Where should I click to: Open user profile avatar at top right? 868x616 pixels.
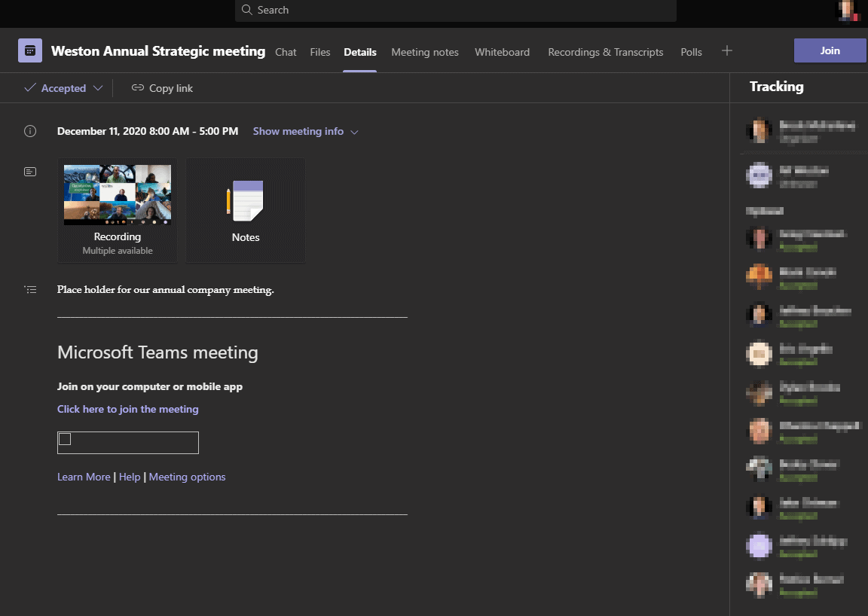pyautogui.click(x=847, y=11)
